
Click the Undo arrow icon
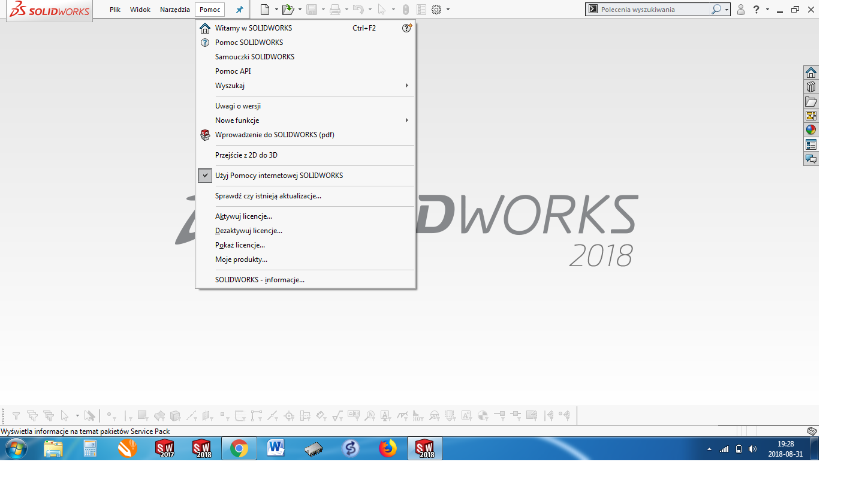point(358,10)
